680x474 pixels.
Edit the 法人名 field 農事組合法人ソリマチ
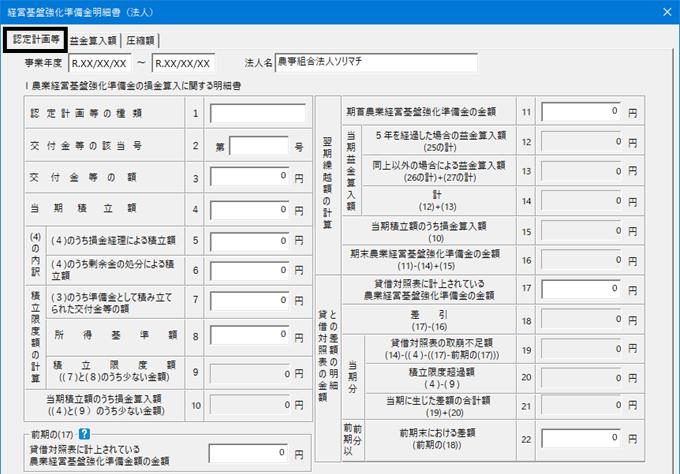click(x=376, y=62)
